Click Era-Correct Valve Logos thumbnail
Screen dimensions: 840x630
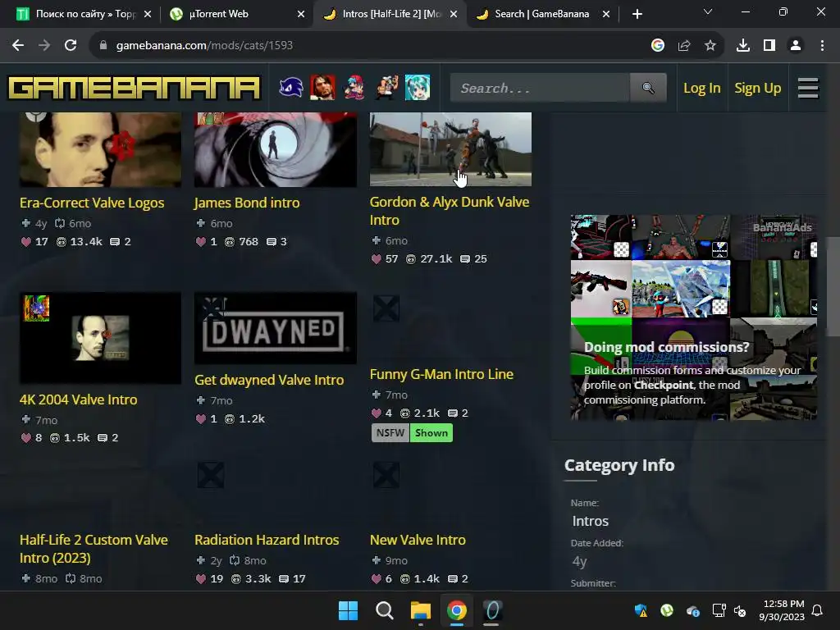pyautogui.click(x=100, y=149)
